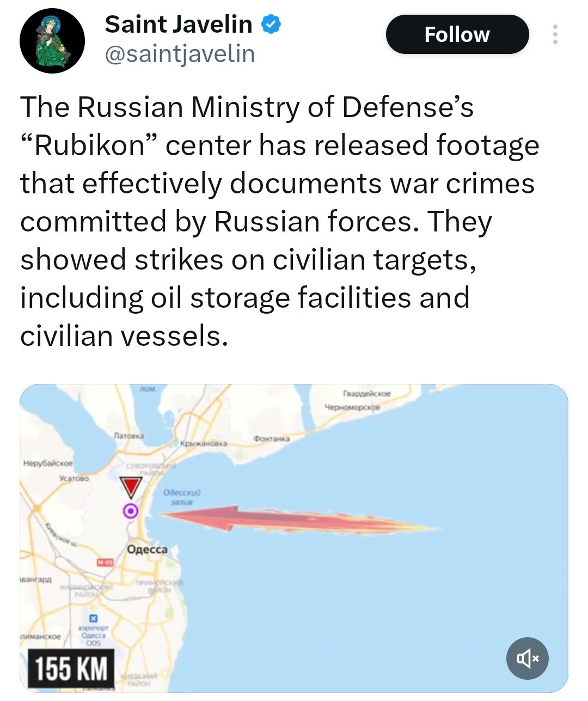
Task: Click the red triangle marker on map
Action: [x=131, y=487]
